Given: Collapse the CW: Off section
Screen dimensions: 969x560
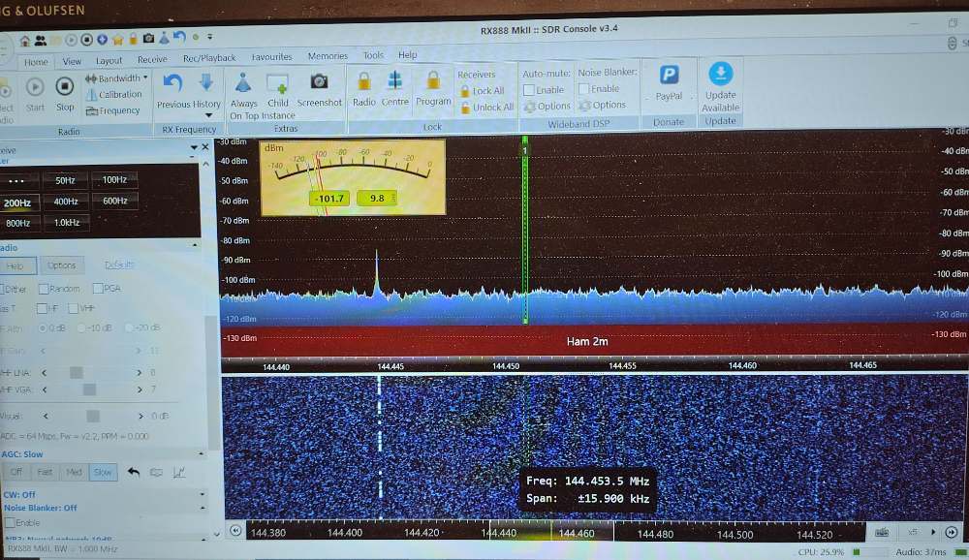Looking at the screenshot, I should point(202,494).
